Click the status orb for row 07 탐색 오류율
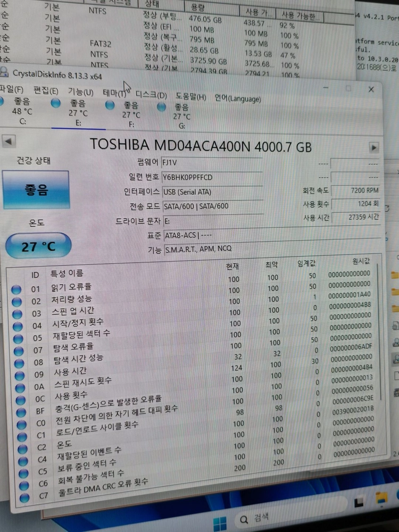 coord(19,351)
